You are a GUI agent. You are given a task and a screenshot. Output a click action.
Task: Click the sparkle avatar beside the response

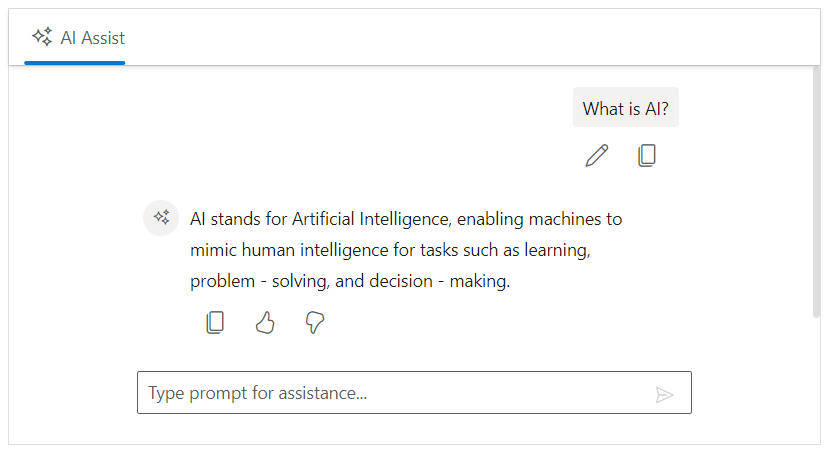(x=161, y=218)
